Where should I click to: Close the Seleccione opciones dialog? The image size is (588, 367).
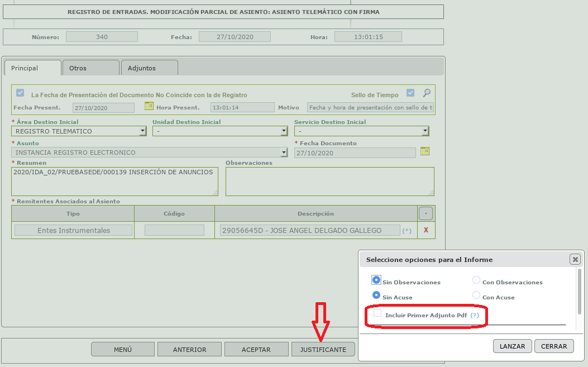(575, 259)
